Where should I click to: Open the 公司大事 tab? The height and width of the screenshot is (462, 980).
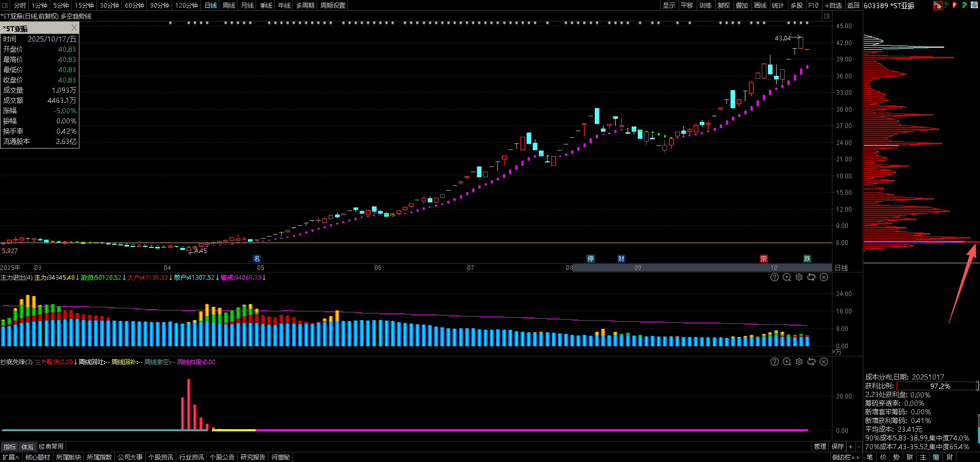(x=130, y=457)
